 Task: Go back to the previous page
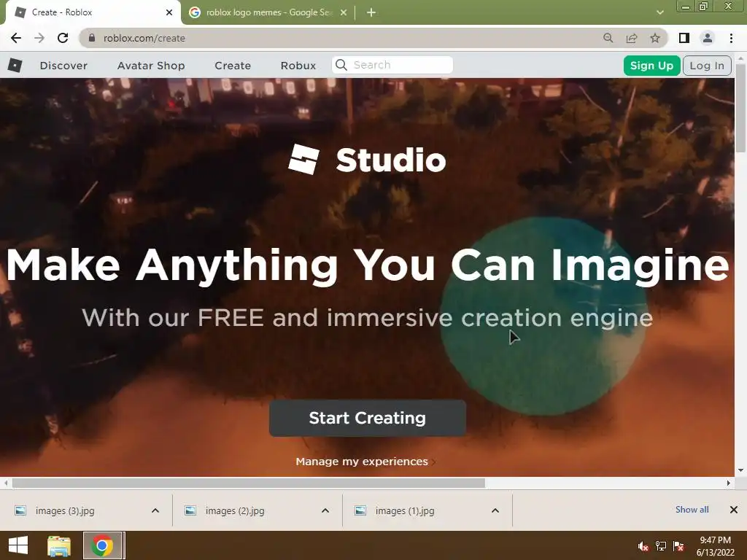point(16,38)
